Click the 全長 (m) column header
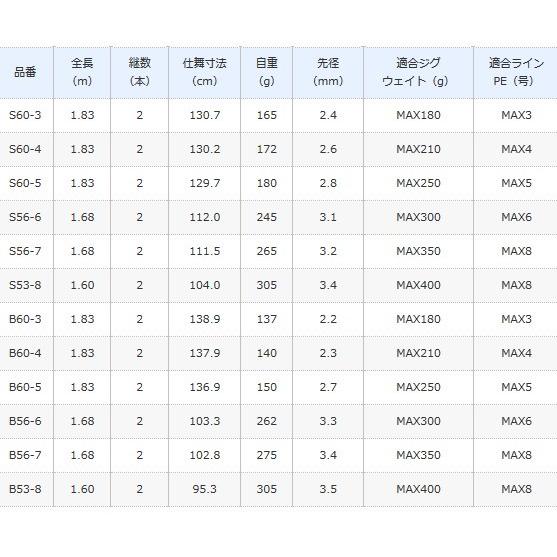Screen dimensions: 557x557 coord(82,72)
